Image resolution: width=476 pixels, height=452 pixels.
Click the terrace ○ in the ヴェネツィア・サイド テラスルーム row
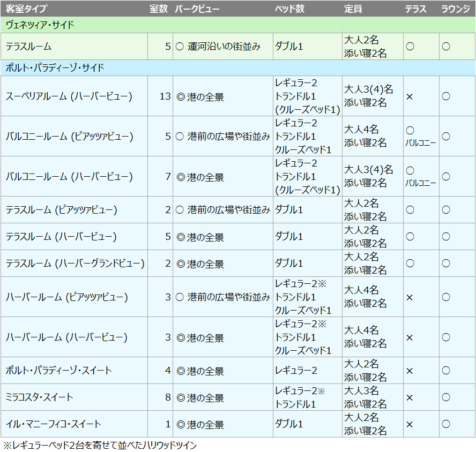(x=410, y=47)
